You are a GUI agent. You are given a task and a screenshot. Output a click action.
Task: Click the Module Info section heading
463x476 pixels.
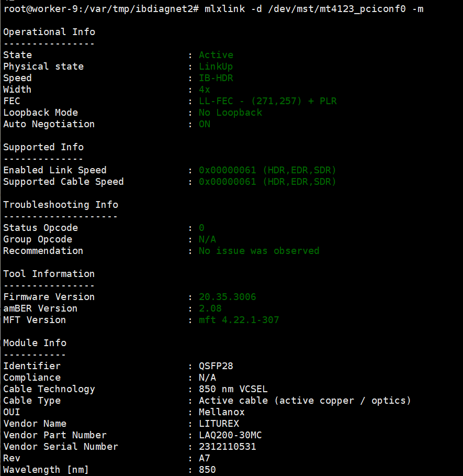[35, 343]
